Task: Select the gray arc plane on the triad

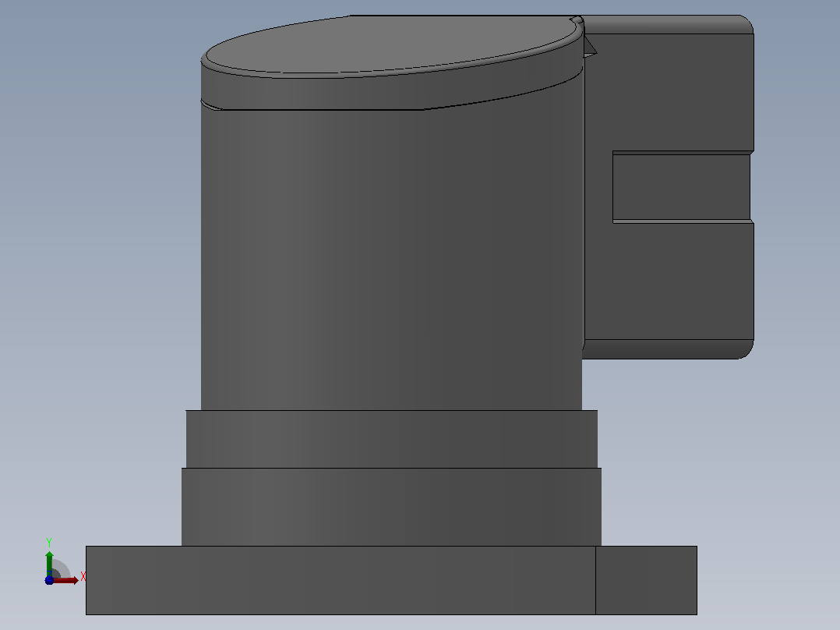Action: 62,569
